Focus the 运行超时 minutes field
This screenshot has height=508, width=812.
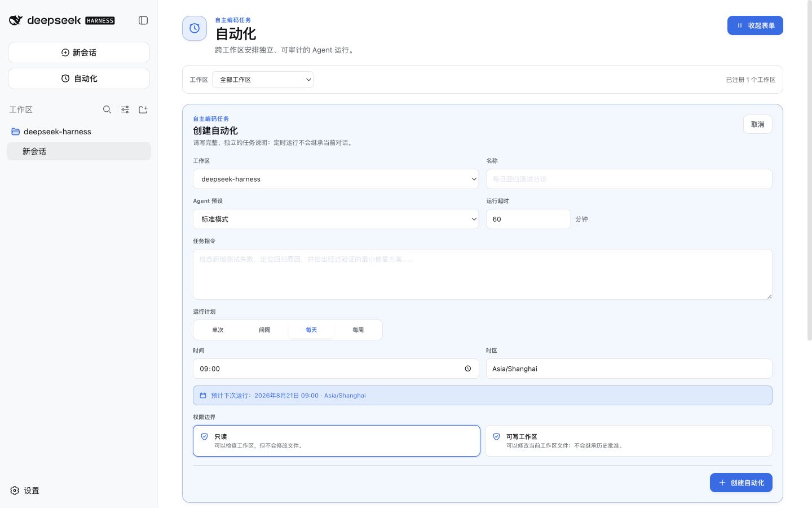[528, 219]
